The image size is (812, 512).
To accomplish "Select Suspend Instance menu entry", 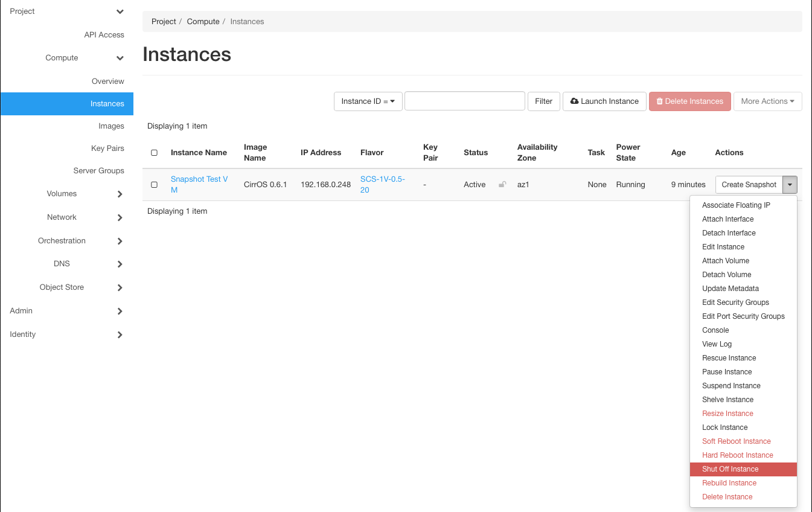I will [x=743, y=386].
